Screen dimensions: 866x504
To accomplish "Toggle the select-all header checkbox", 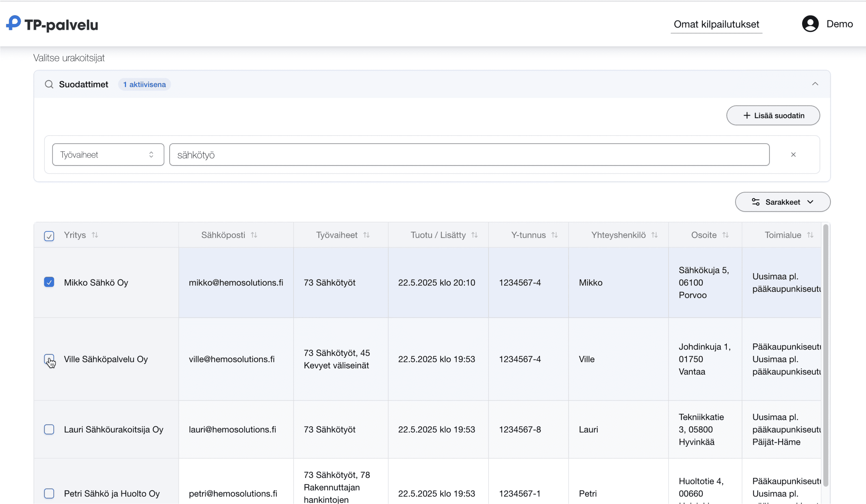I will pyautogui.click(x=49, y=236).
